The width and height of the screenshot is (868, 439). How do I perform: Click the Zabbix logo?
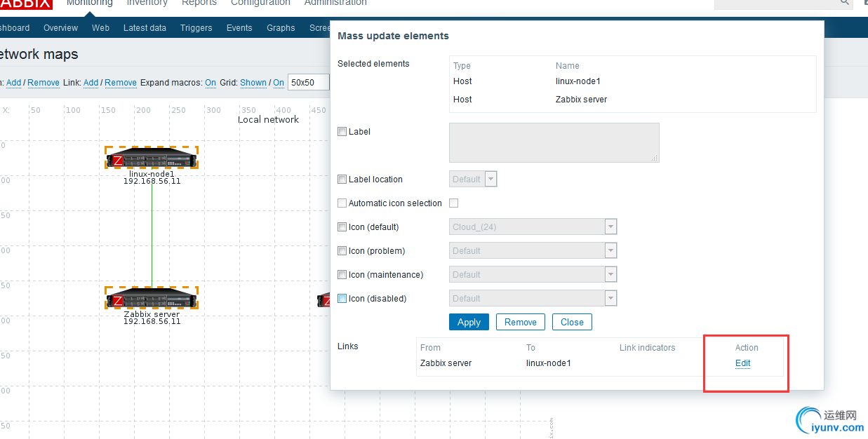[x=25, y=4]
